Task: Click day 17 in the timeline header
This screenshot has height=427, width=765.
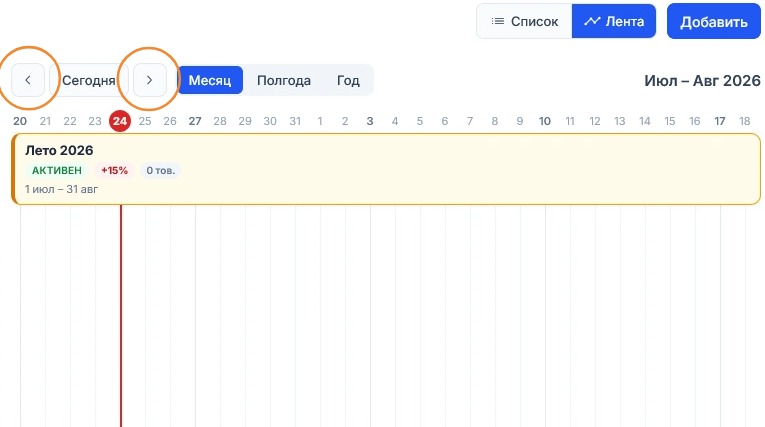Action: (720, 121)
